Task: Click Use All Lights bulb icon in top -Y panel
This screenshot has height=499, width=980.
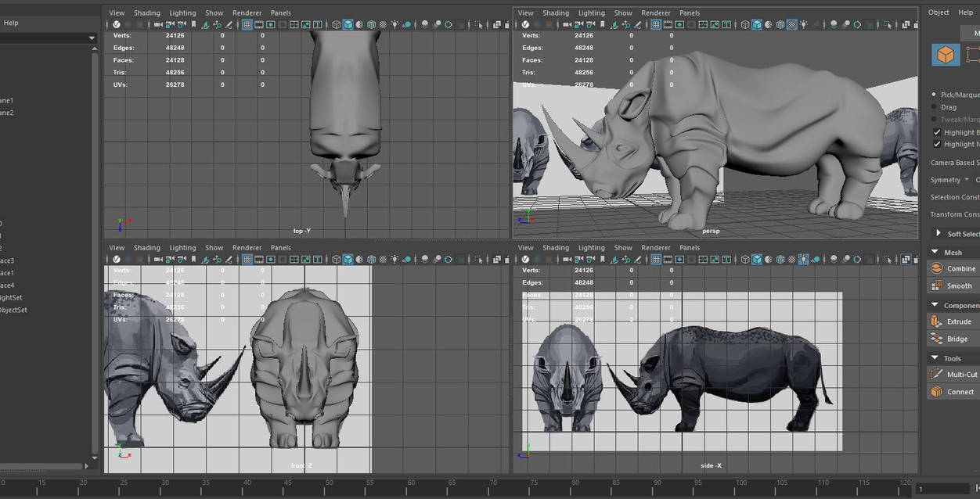Action: pos(395,24)
